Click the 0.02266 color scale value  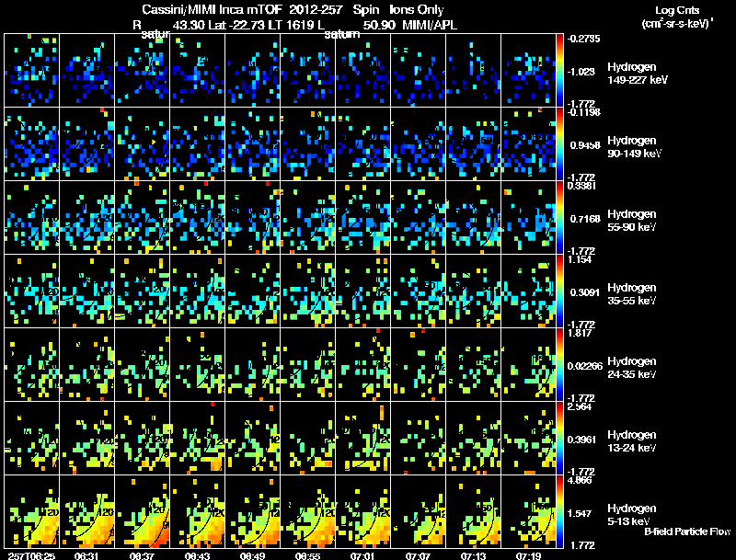click(585, 366)
